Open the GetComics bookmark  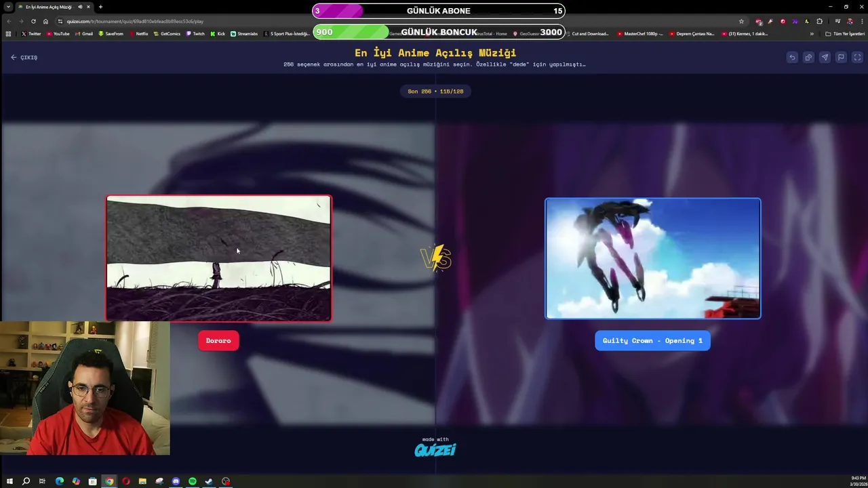(x=167, y=33)
